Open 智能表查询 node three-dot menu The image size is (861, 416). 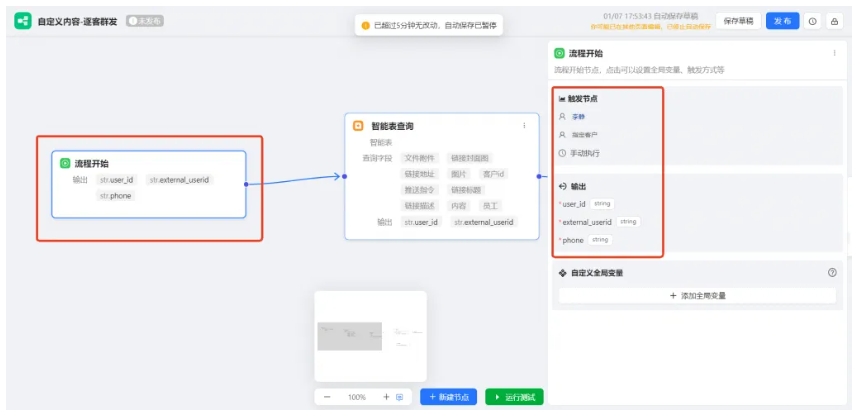tap(524, 126)
